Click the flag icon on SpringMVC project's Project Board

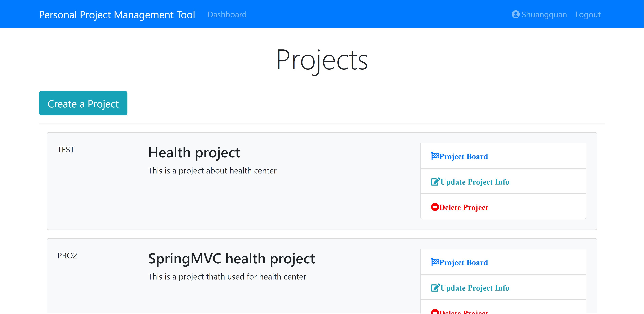point(435,262)
